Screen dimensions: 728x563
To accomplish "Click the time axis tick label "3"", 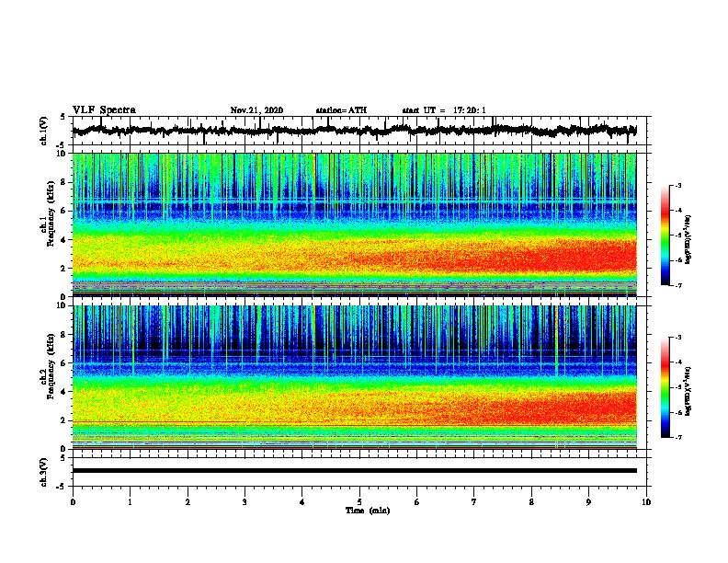I will 245,502.
